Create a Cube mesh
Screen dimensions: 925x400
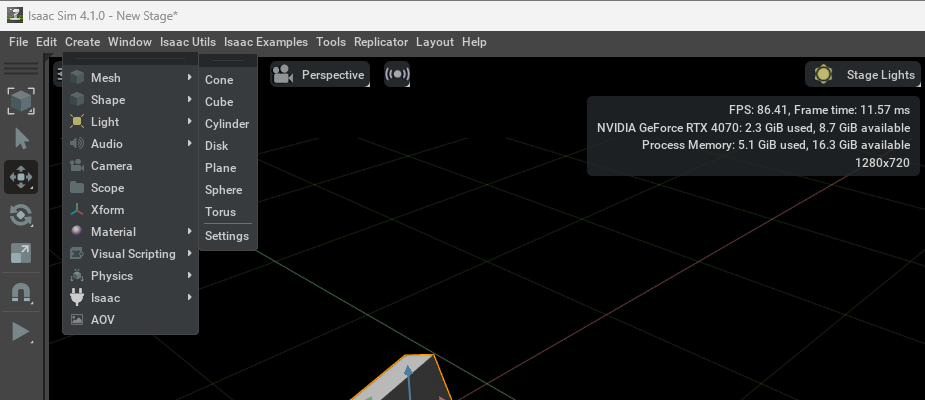[x=228, y=101]
